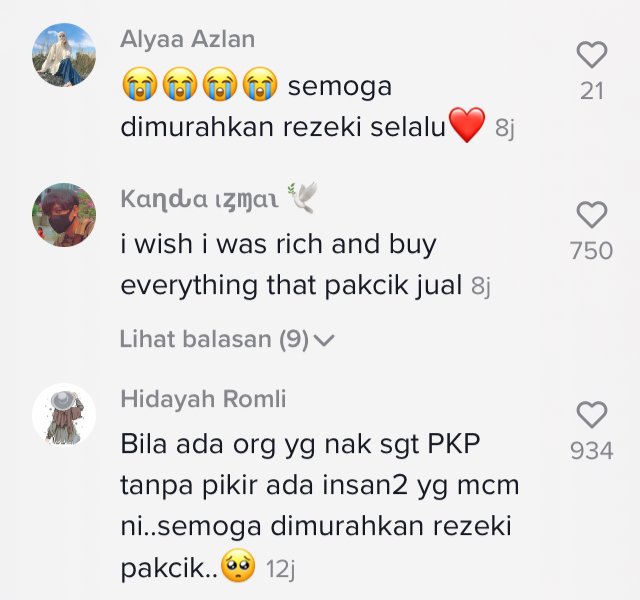The width and height of the screenshot is (640, 600).
Task: Open Hidayah Romli's hat avatar
Action: click(64, 415)
